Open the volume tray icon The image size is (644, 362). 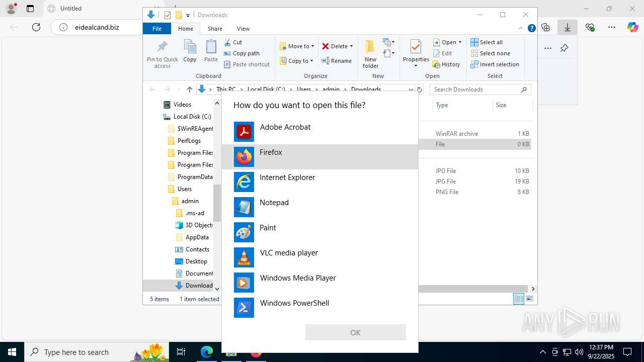[579, 352]
